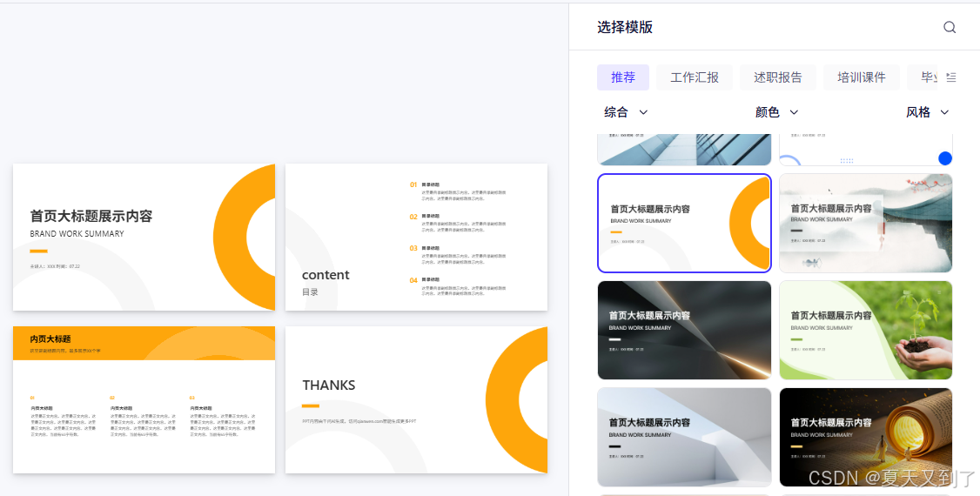Click the cover slide preview 首页大标题展示内容
The height and width of the screenshot is (496, 980).
[144, 237]
